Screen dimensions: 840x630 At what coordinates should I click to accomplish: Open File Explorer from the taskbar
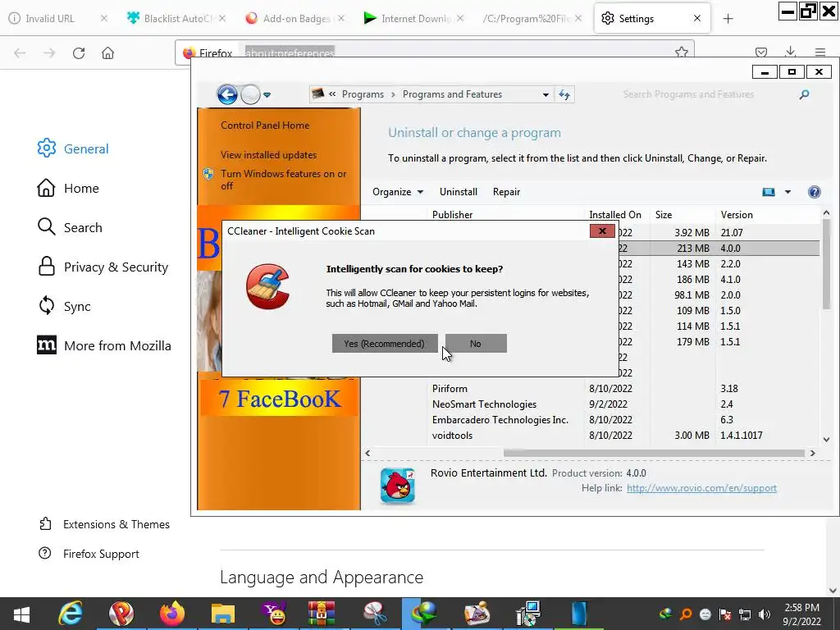pyautogui.click(x=223, y=614)
